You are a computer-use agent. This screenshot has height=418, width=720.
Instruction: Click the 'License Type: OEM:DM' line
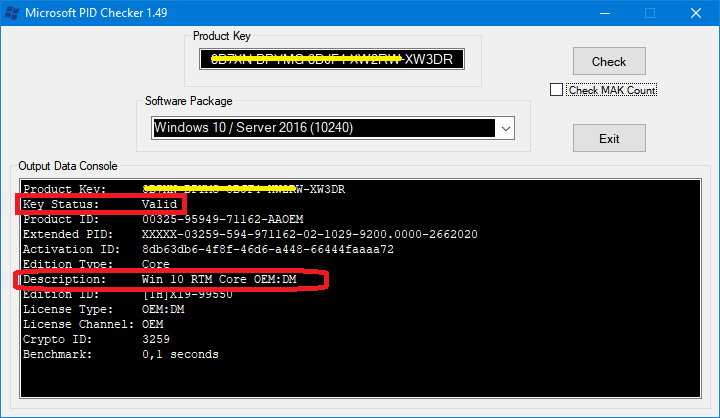tap(104, 309)
